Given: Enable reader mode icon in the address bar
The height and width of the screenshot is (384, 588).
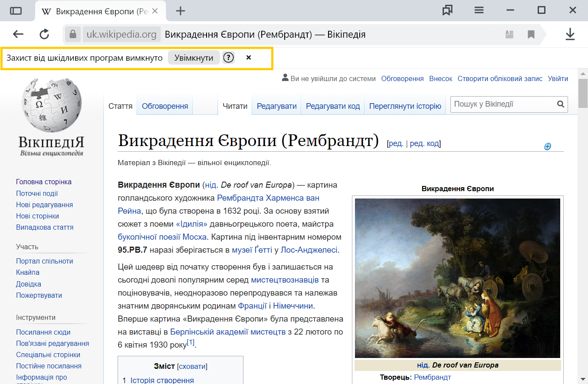Looking at the screenshot, I should click(x=509, y=34).
